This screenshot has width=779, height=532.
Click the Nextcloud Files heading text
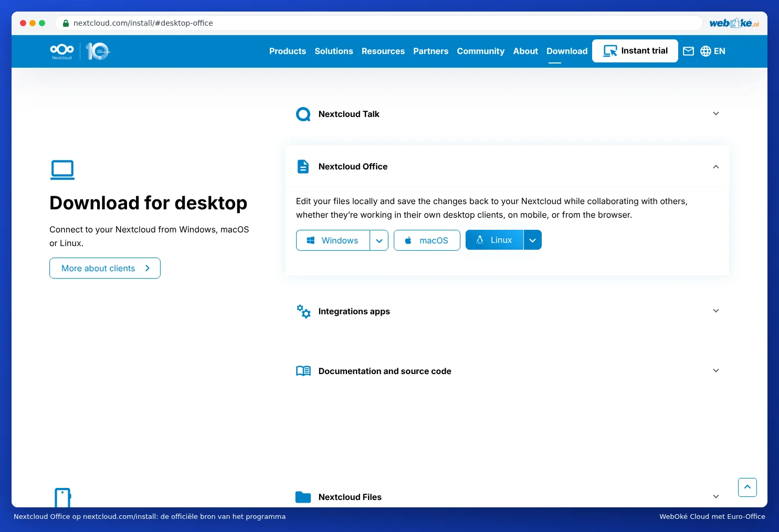[x=350, y=497]
